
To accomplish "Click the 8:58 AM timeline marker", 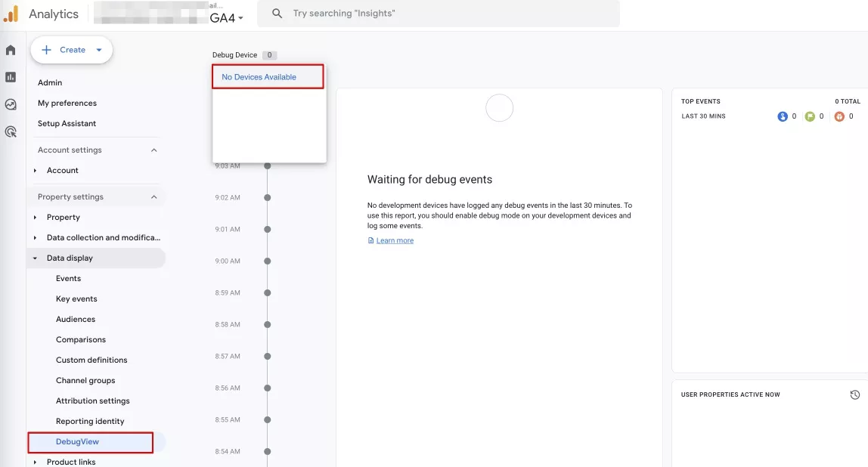I will tap(268, 324).
